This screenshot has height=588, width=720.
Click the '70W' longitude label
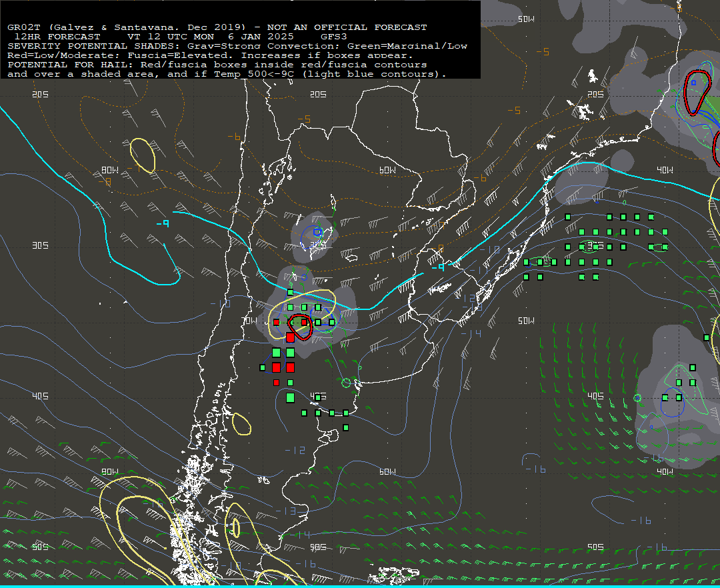pos(249,321)
